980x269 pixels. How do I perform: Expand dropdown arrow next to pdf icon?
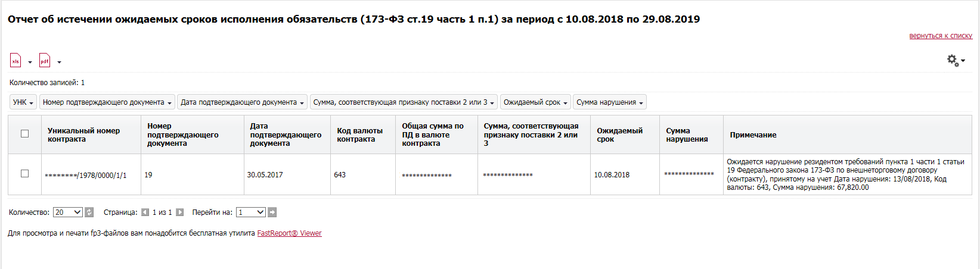[59, 62]
